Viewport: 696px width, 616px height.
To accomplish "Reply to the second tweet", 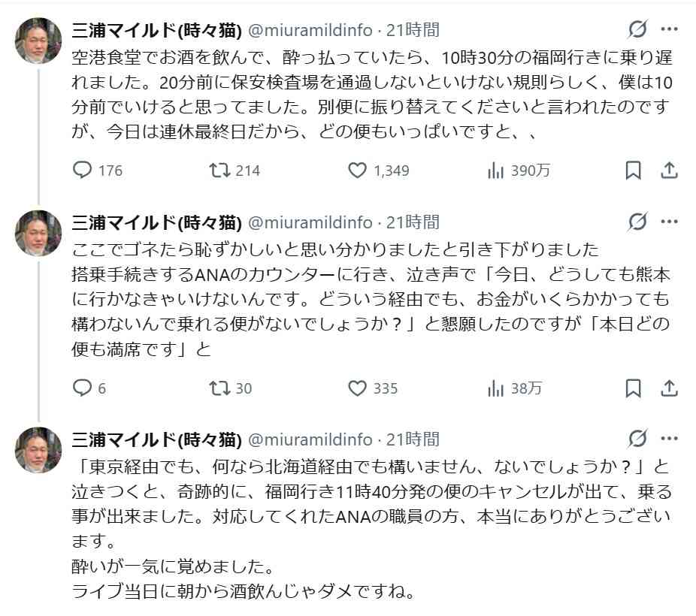I will 83,389.
